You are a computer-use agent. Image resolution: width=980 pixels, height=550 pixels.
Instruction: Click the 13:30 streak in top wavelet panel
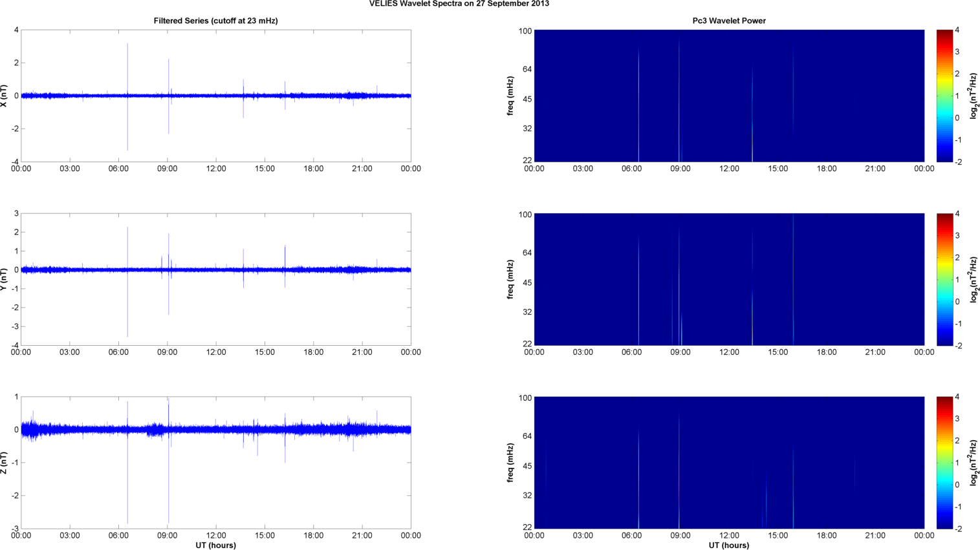(x=752, y=114)
